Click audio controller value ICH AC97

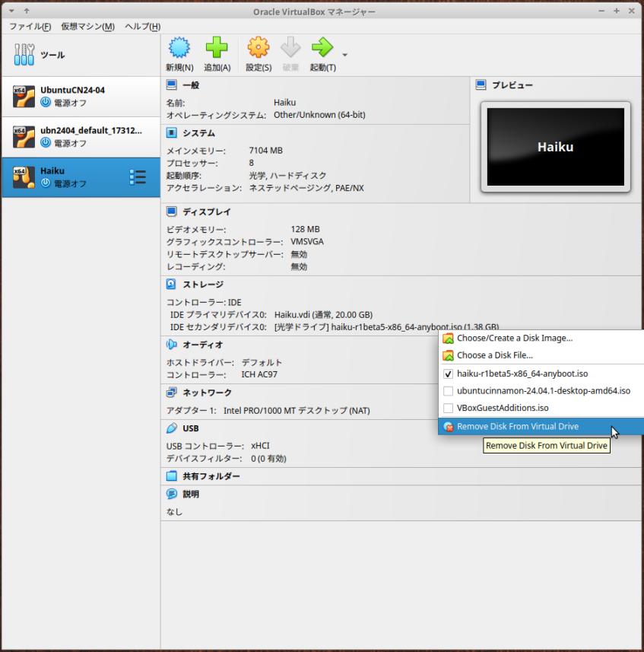[259, 374]
